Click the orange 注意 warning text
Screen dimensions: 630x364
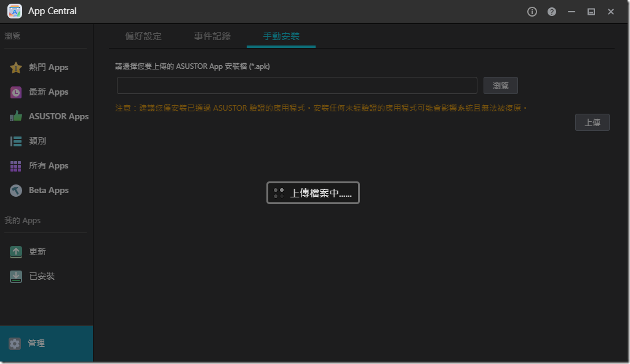(321, 108)
